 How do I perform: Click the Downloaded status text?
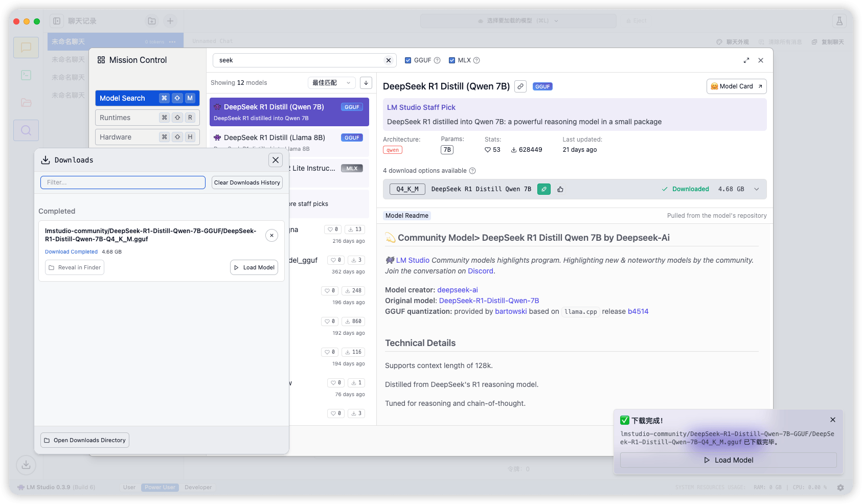point(690,189)
